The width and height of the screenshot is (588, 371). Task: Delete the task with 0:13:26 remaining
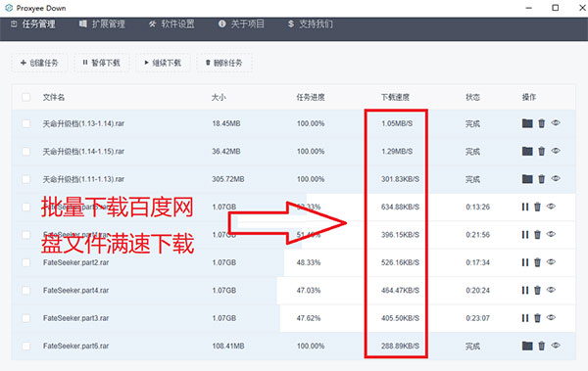coord(537,207)
